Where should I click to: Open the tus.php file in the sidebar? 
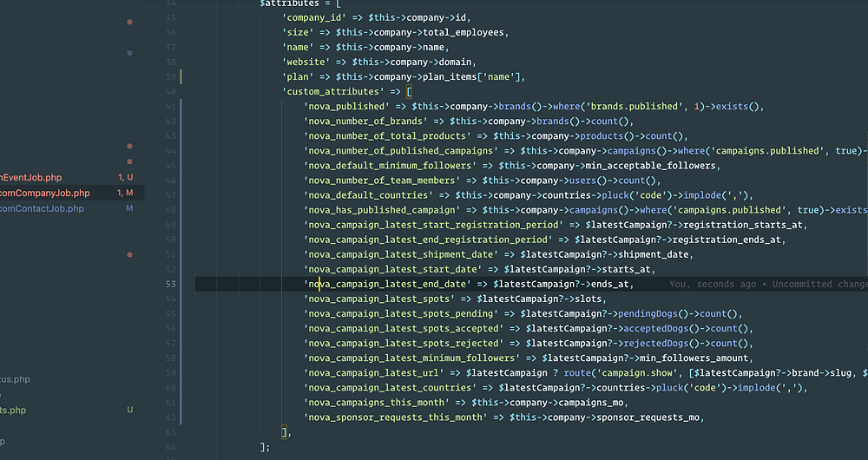(15, 379)
